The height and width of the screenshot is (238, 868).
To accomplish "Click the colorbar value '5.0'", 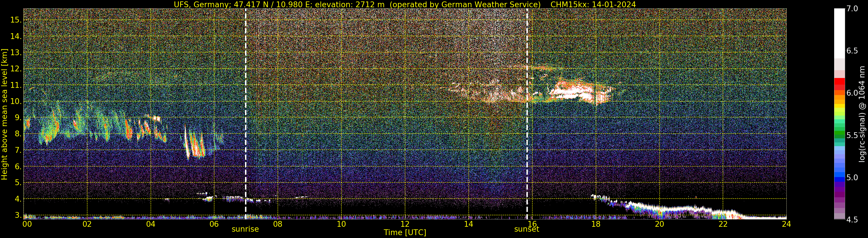I will tap(852, 177).
